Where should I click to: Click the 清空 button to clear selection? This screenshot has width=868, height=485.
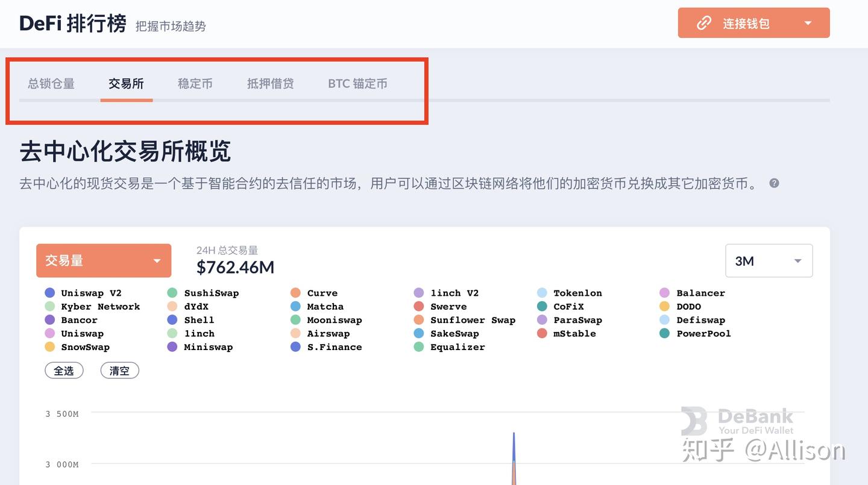pos(119,370)
